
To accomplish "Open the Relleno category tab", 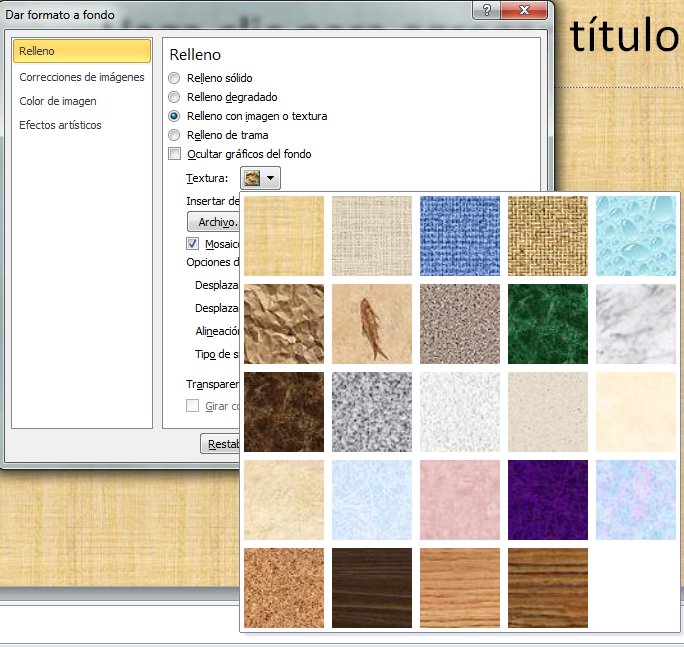I will coord(82,51).
